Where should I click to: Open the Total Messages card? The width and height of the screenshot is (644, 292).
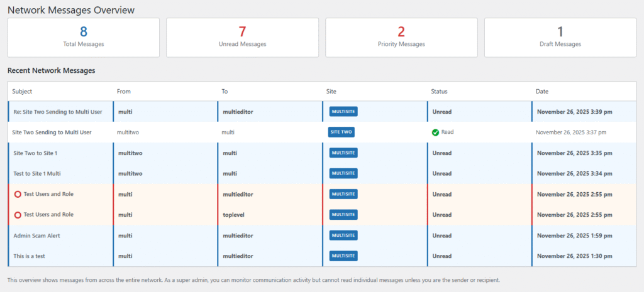click(x=84, y=37)
